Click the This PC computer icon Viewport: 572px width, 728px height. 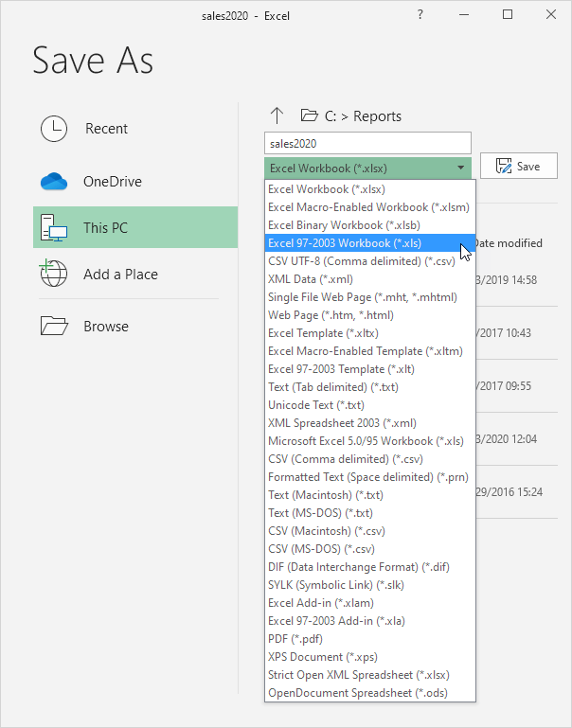(x=54, y=228)
